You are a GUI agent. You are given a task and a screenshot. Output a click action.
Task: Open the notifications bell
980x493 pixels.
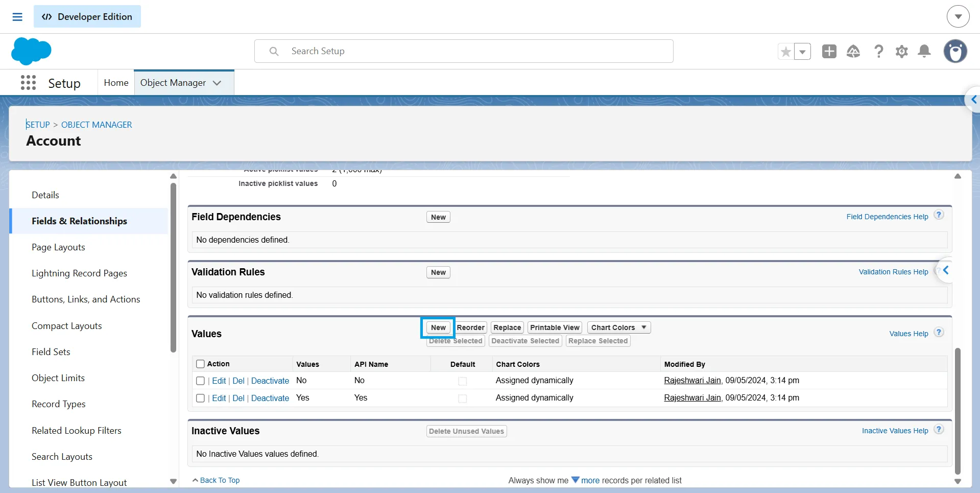924,51
